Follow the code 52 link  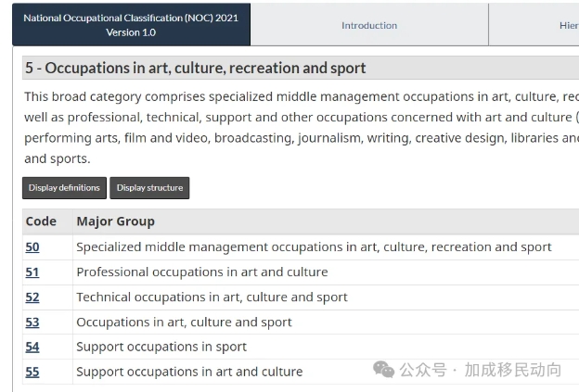[32, 297]
